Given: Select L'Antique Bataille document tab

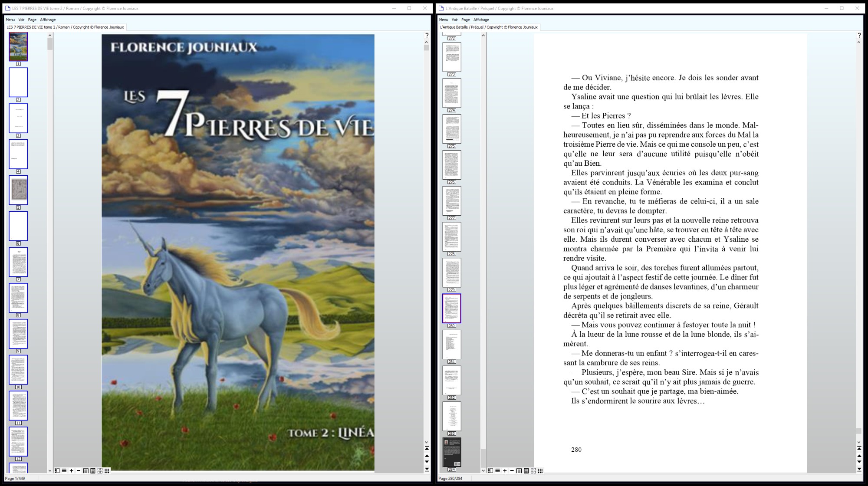Looking at the screenshot, I should [489, 27].
